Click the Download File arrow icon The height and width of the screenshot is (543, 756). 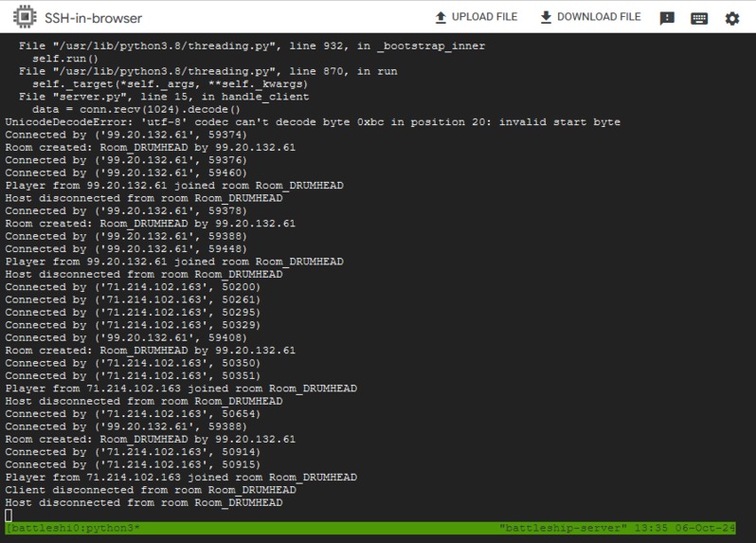click(x=546, y=17)
